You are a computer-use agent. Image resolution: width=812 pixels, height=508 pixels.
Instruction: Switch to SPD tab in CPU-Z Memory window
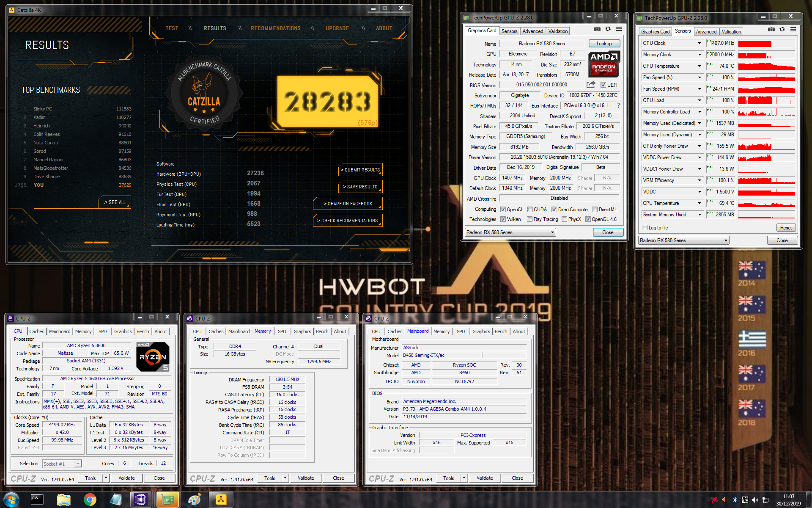282,331
